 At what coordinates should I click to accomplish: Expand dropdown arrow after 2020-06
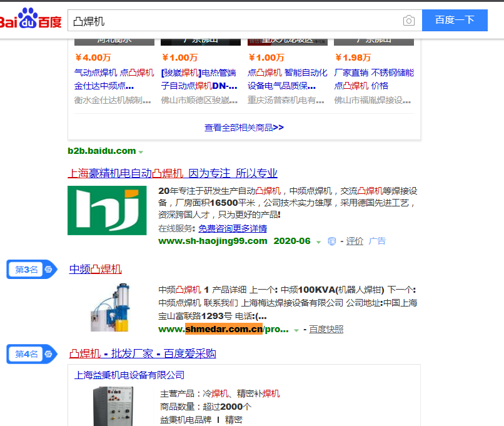(318, 242)
